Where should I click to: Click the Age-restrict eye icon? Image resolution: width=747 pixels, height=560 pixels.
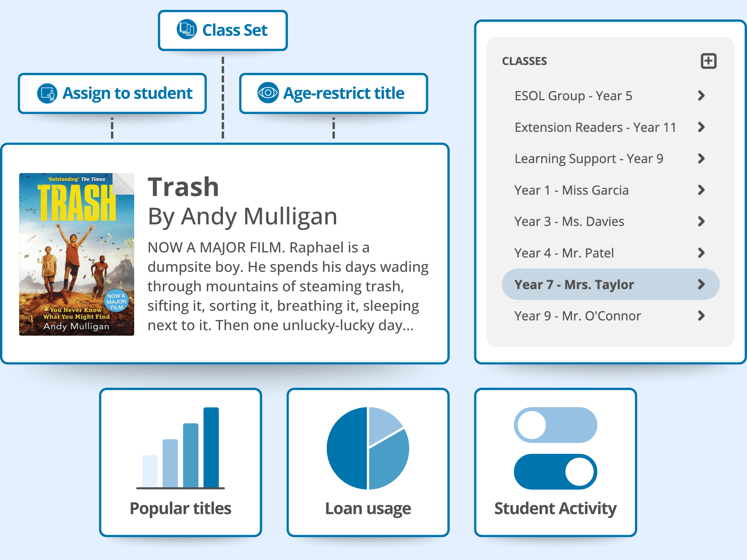coord(268,93)
